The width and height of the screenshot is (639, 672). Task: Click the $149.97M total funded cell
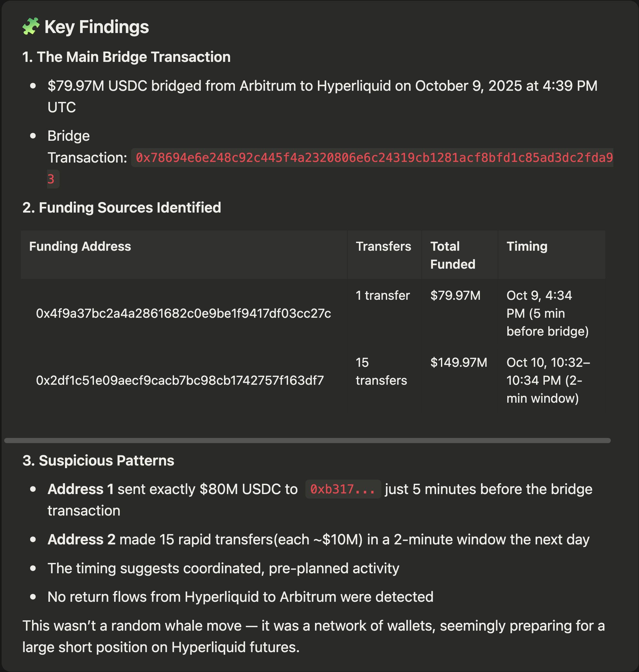[459, 363]
